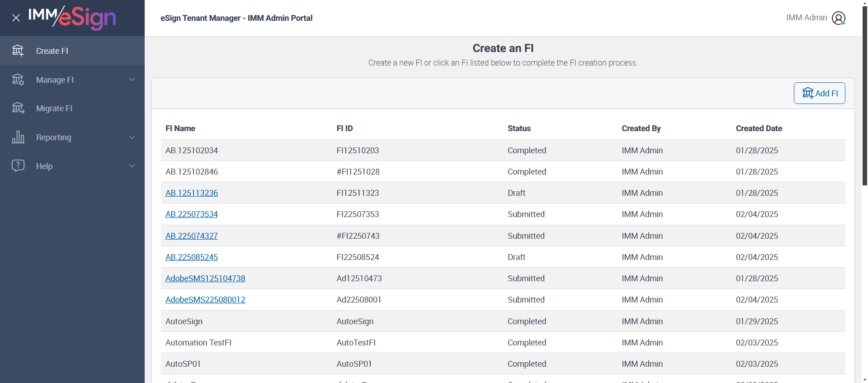Open the AB.125113236 draft FI link
Viewport: 868px width, 383px height.
point(192,193)
